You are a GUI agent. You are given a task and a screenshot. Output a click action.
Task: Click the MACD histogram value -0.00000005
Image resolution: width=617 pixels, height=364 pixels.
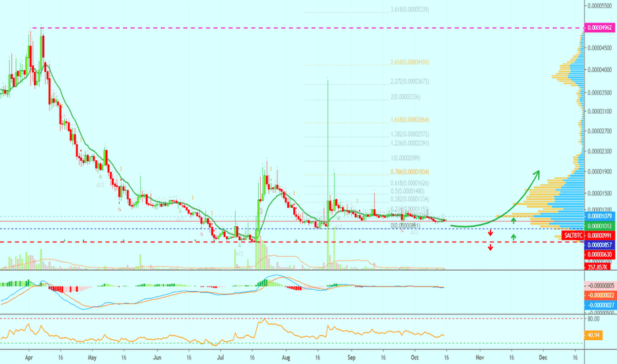click(x=600, y=286)
